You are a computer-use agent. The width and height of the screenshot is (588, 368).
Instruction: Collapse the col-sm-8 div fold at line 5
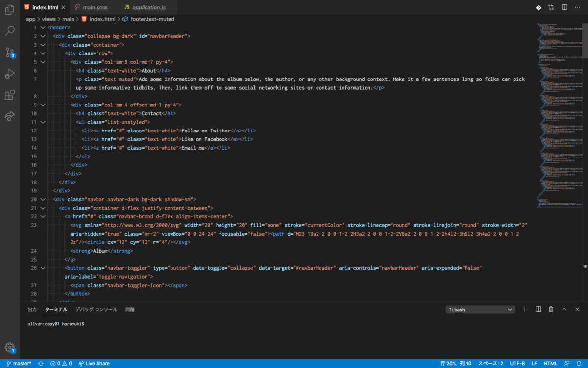(43, 62)
